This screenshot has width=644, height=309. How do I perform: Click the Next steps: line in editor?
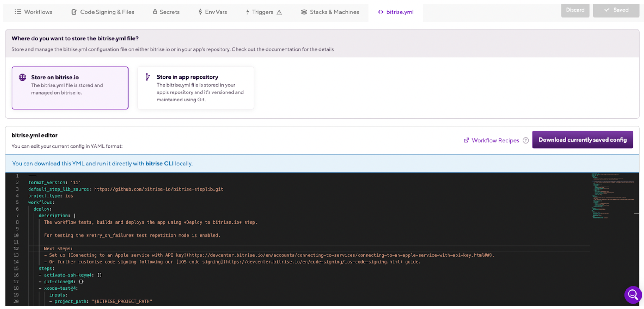tap(58, 249)
